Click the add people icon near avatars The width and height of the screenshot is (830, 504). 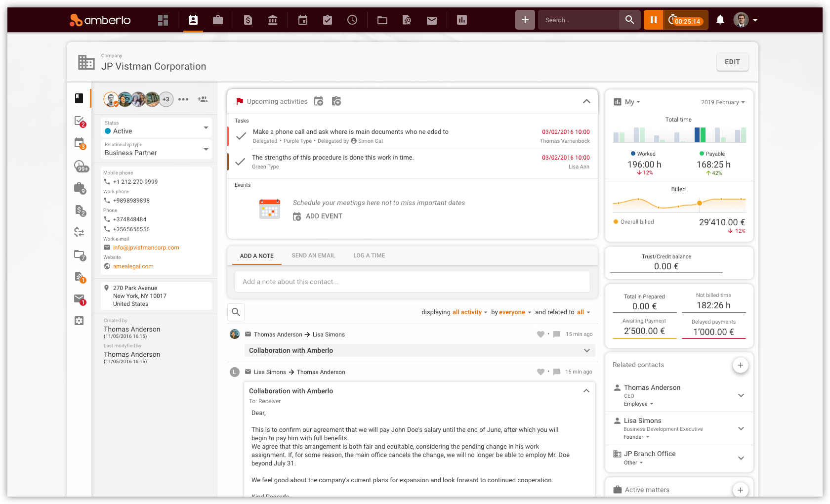(203, 99)
